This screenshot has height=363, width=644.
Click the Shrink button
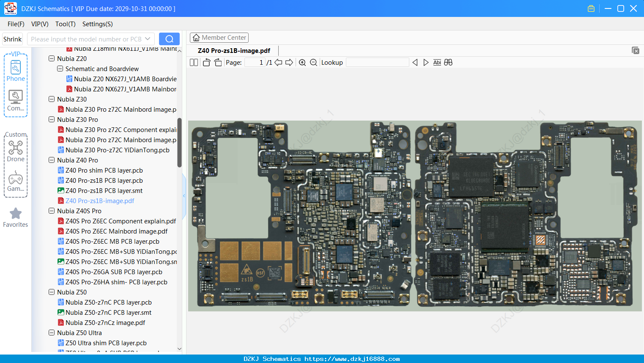[x=12, y=39]
